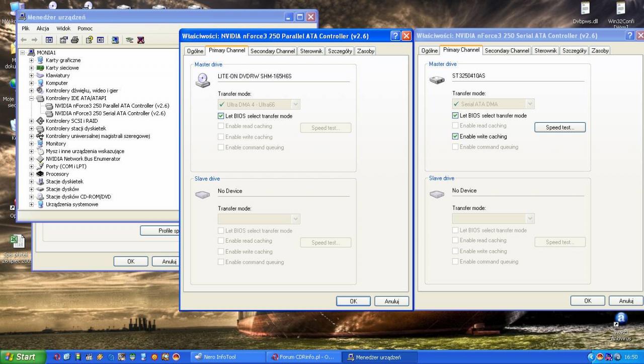
Task: Select NVIDIA nForce3 250 Parallel ATA Controller tree item
Action: (112, 106)
